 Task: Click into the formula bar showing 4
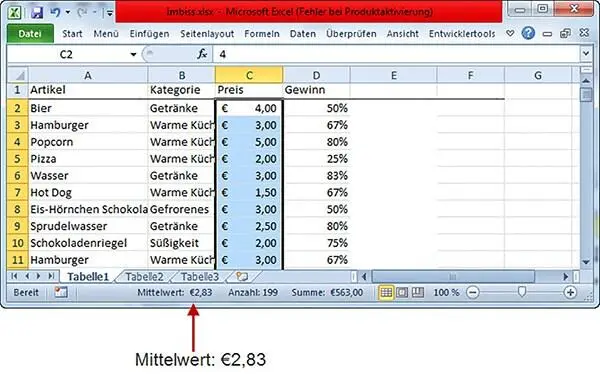(396, 54)
